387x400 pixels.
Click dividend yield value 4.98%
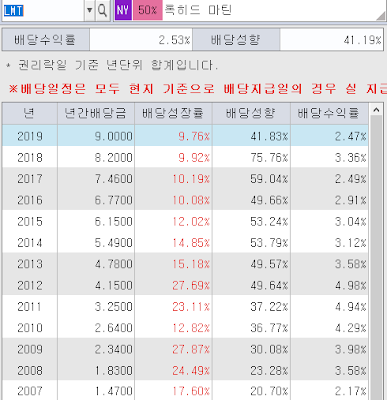tap(351, 286)
